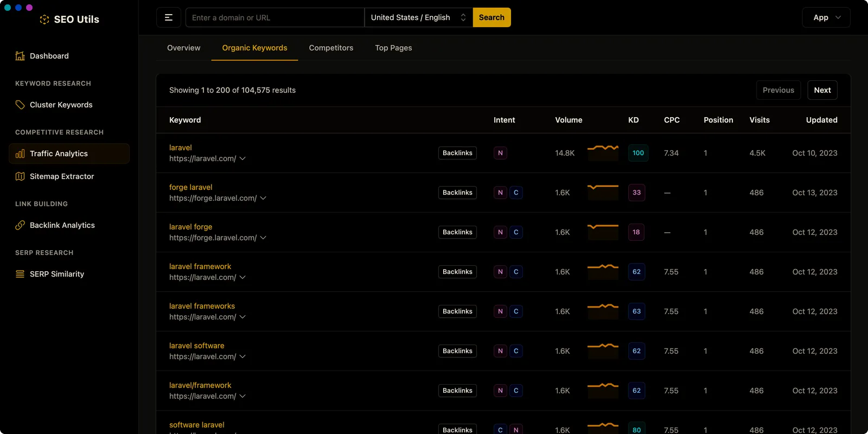Viewport: 868px width, 434px height.
Task: Click the SERP Similarity list icon
Action: click(x=20, y=274)
